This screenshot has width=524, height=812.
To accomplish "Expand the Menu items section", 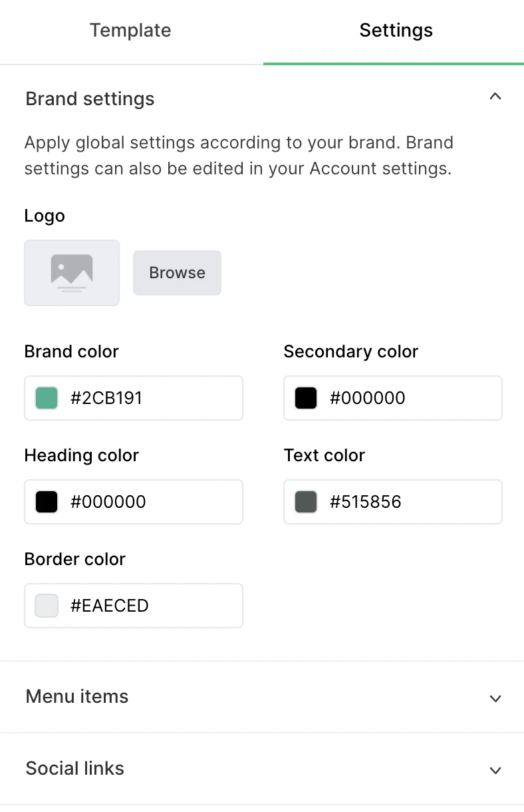I will tap(495, 698).
